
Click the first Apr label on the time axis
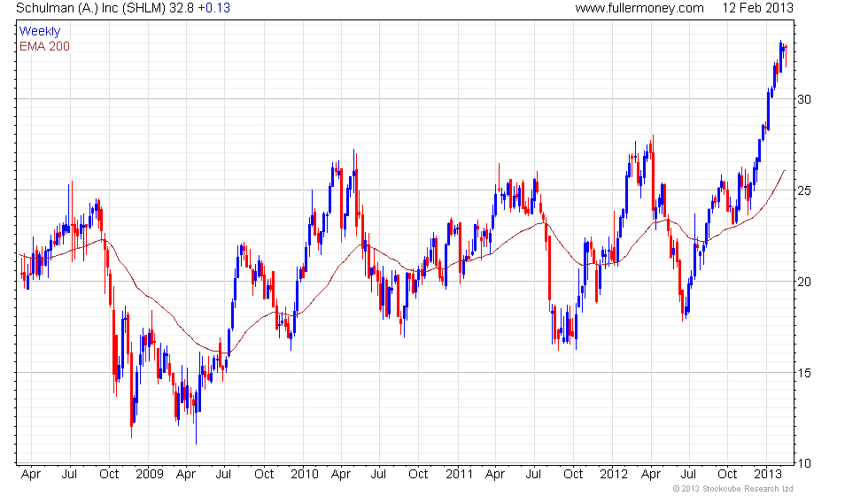click(30, 474)
